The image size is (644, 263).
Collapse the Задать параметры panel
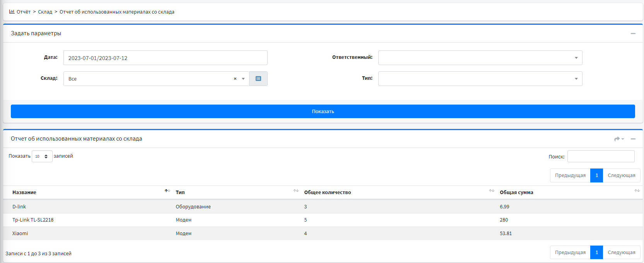(633, 34)
